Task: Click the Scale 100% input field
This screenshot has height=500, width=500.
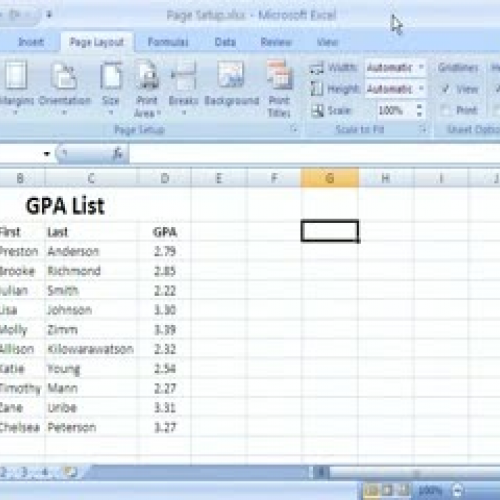Action: (396, 110)
